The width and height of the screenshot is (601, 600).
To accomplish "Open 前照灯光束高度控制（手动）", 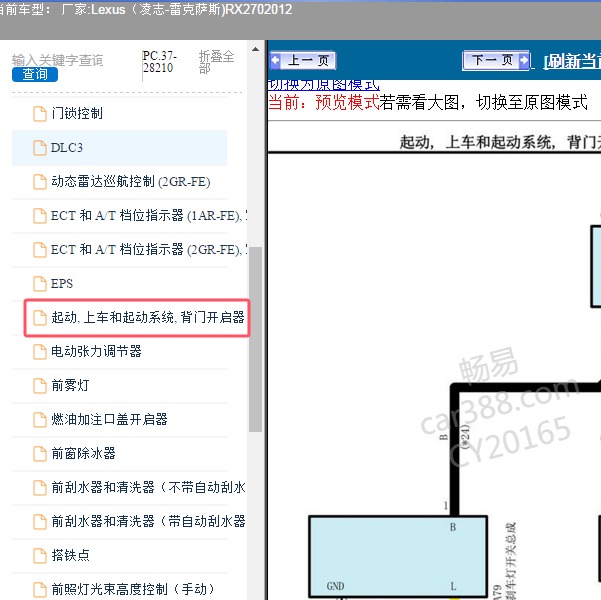I will coord(132,589).
